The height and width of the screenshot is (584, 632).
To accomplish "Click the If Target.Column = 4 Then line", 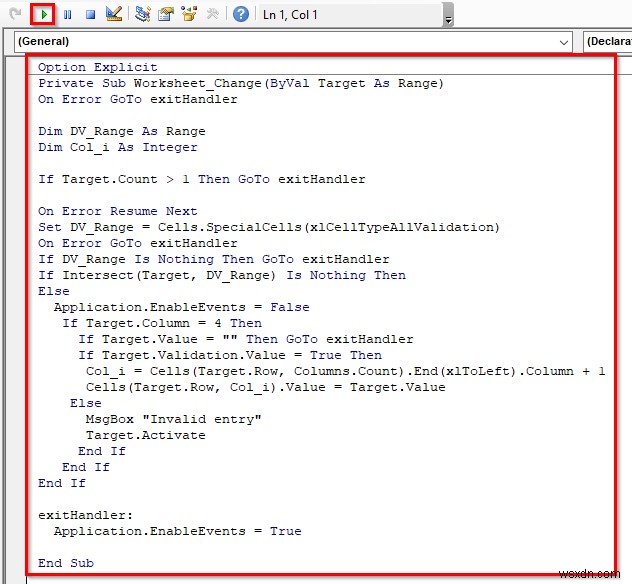I will tap(162, 323).
